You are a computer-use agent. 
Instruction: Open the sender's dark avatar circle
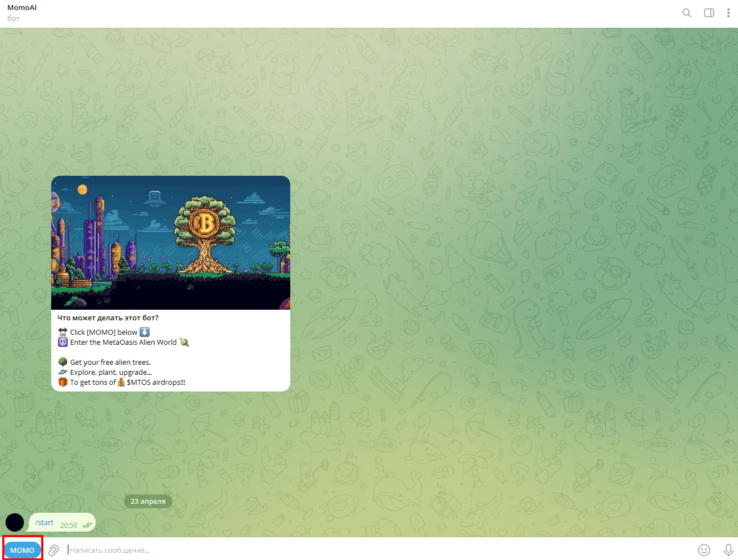click(x=14, y=523)
